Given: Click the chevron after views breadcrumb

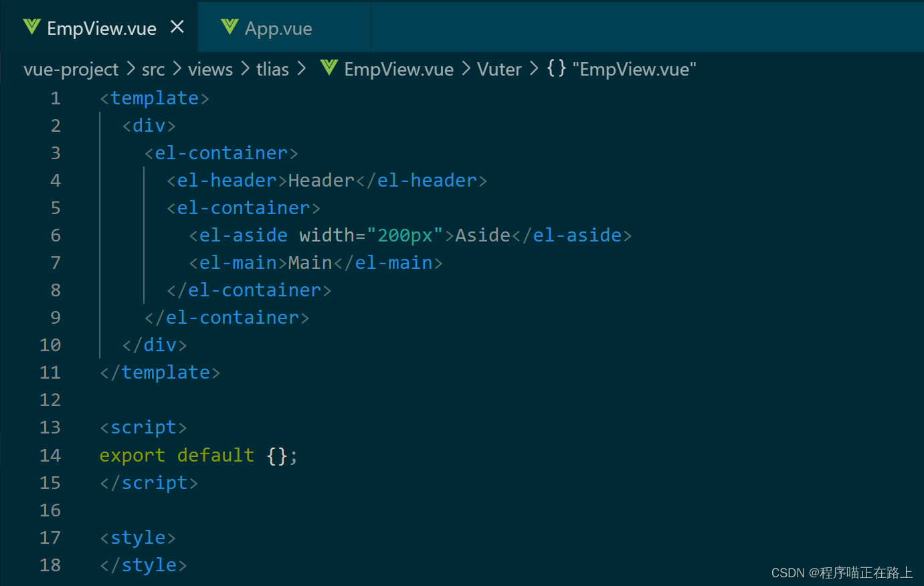Looking at the screenshot, I should tap(245, 69).
